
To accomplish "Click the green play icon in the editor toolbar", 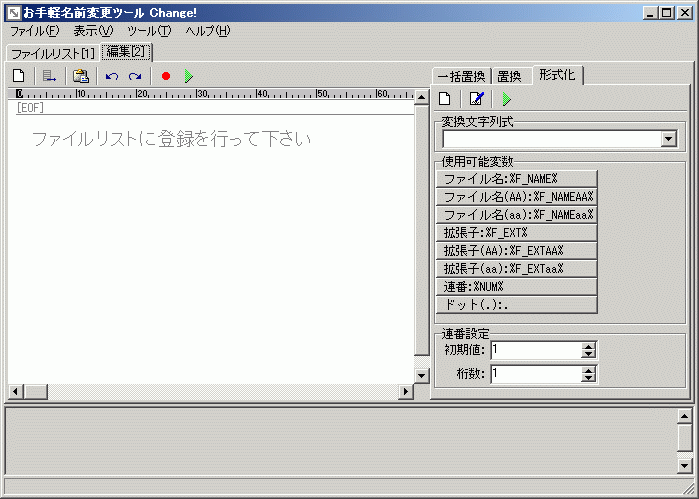I will tap(189, 76).
